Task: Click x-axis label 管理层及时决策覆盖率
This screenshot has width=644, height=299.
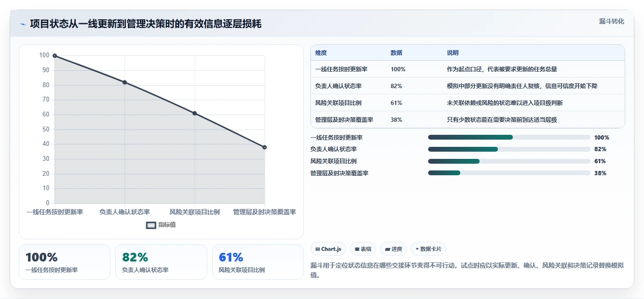Action: tap(265, 212)
